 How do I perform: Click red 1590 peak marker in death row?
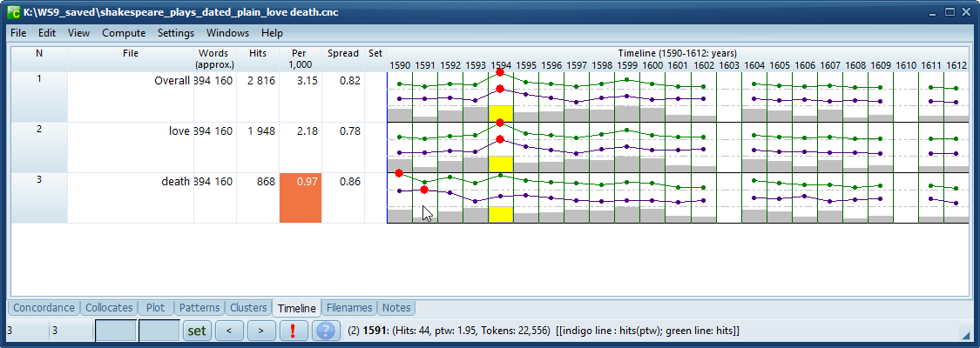pos(399,173)
